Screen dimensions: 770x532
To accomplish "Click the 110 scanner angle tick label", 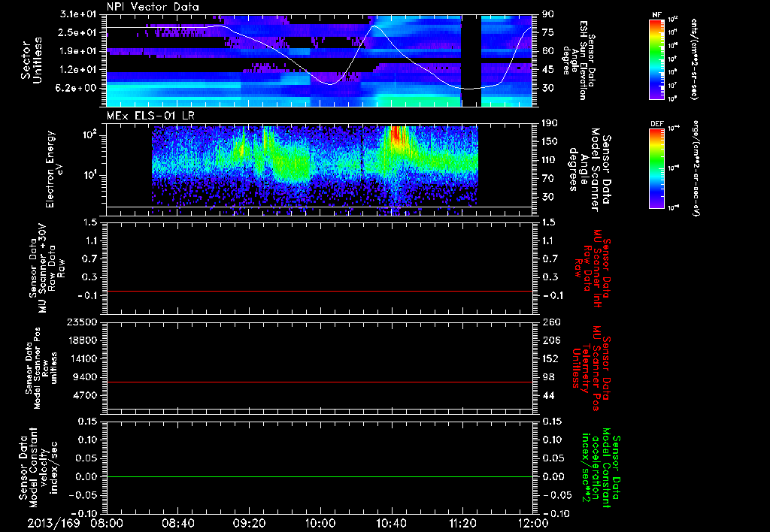I will coord(550,160).
